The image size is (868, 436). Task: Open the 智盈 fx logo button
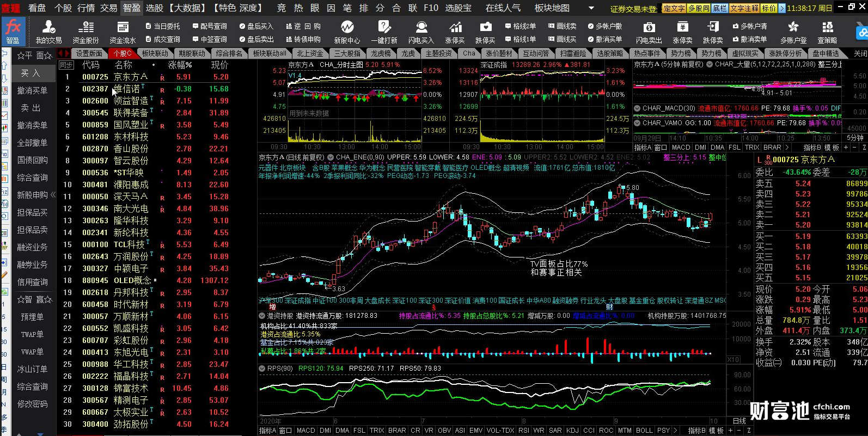13,31
